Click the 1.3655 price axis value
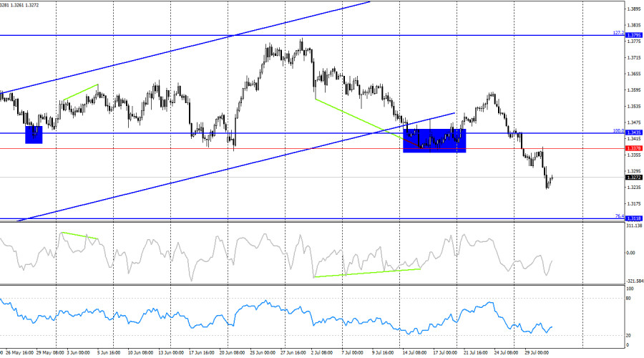The image size is (644, 358). 634,74
